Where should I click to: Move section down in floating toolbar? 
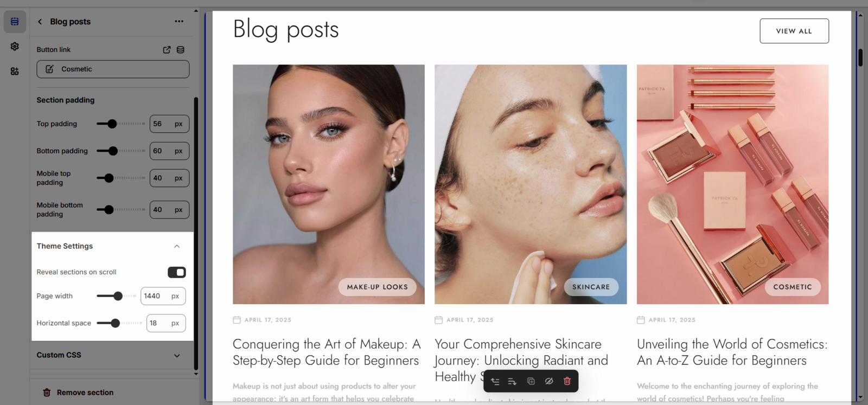click(x=512, y=382)
